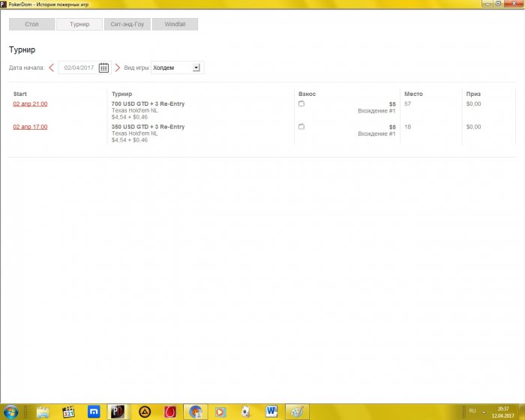Open Microsoft Word from the taskbar
Screen dimensions: 525x420
click(x=271, y=411)
